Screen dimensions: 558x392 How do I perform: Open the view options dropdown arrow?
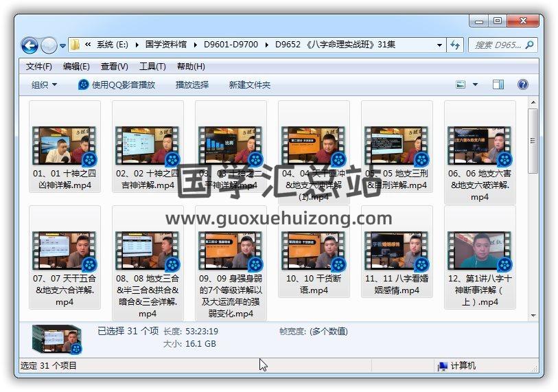pyautogui.click(x=475, y=85)
